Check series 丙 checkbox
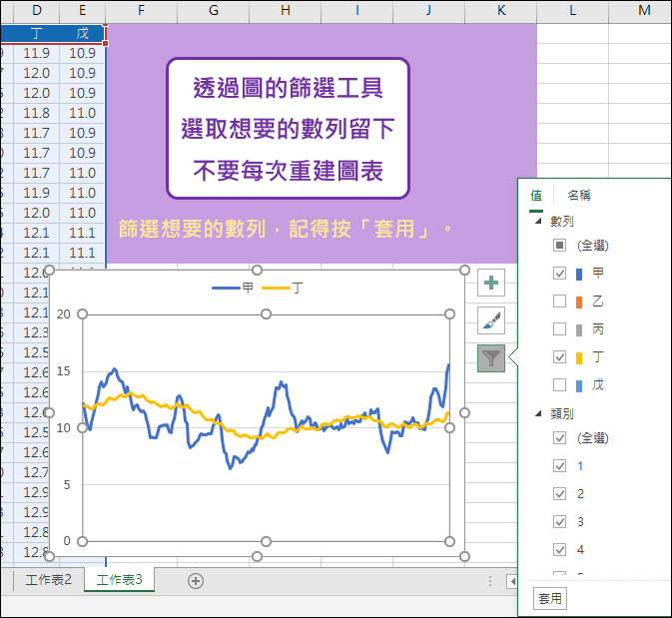The height and width of the screenshot is (618, 672). [x=559, y=329]
